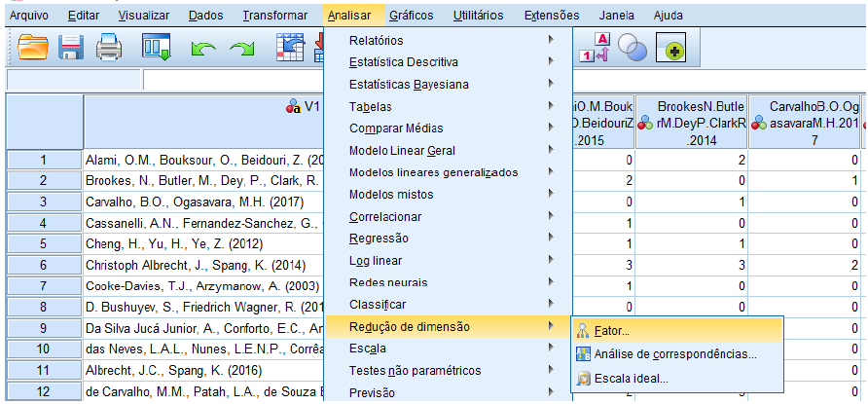Click the Open data document folder icon
Viewport: 868px width, 404px height.
pyautogui.click(x=32, y=48)
